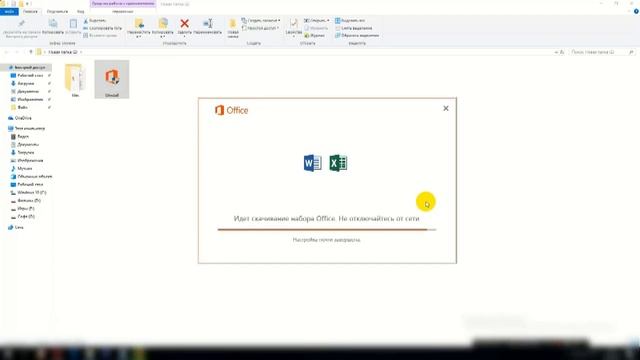Open the Управление application tools tab
Viewport: 640px width, 360px height.
click(122, 11)
